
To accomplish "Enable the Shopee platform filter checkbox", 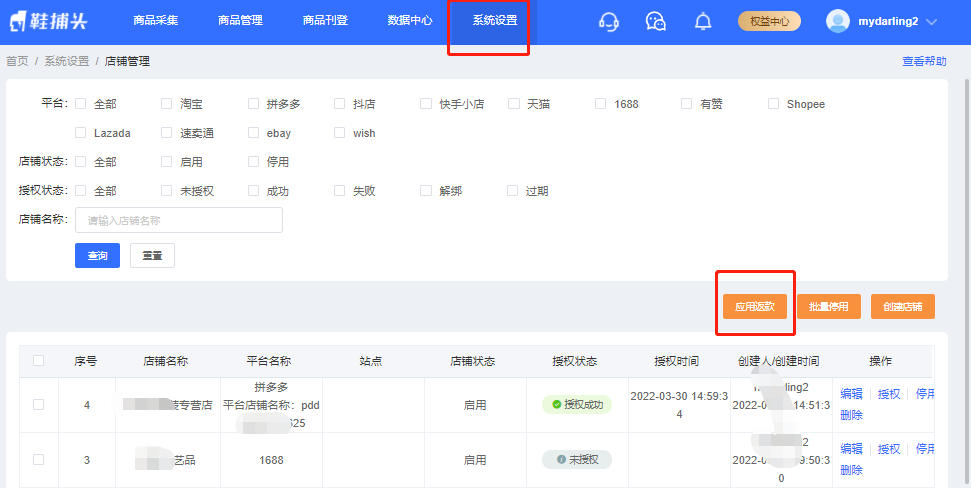I will pos(774,104).
